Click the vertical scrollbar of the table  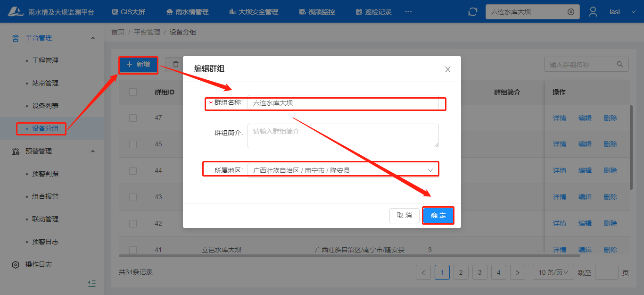coord(631,146)
